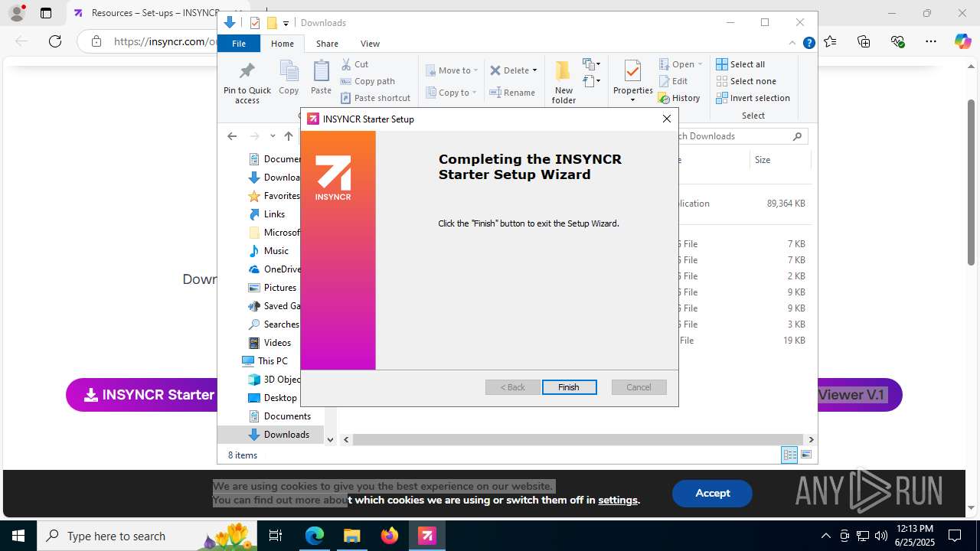
Task: Open File Explorer from the taskbar
Action: (352, 536)
